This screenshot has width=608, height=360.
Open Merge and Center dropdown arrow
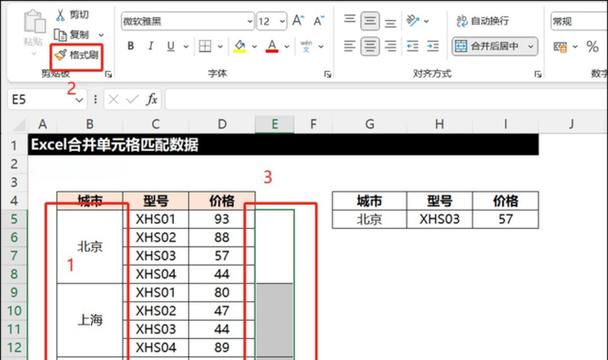530,47
